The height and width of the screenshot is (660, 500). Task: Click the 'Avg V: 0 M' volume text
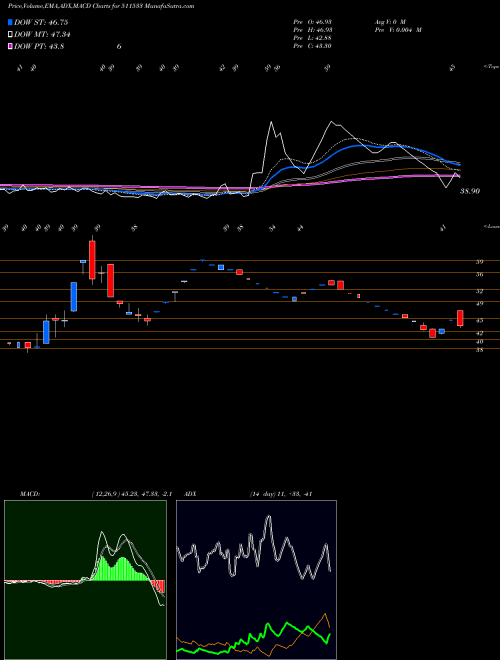[x=390, y=22]
